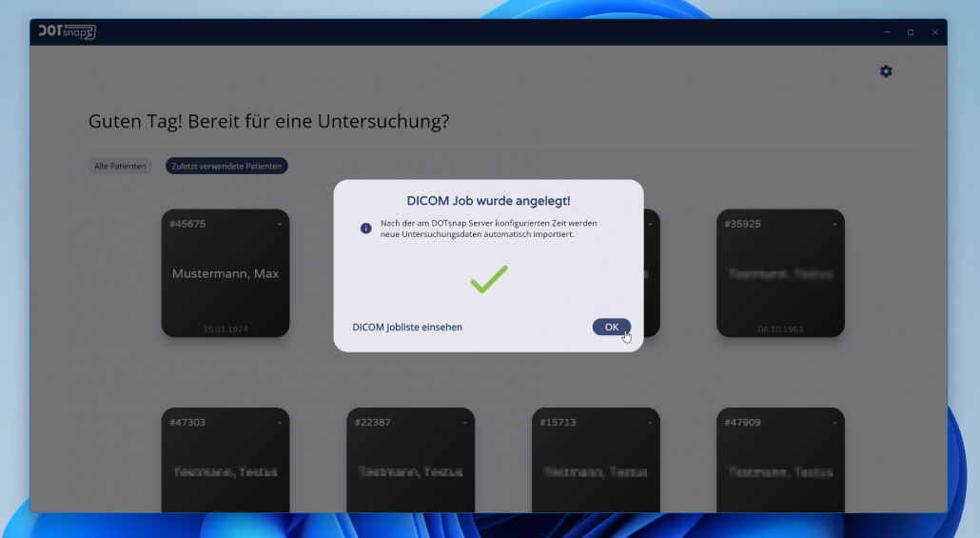Click the dash on card #35925

pos(834,224)
